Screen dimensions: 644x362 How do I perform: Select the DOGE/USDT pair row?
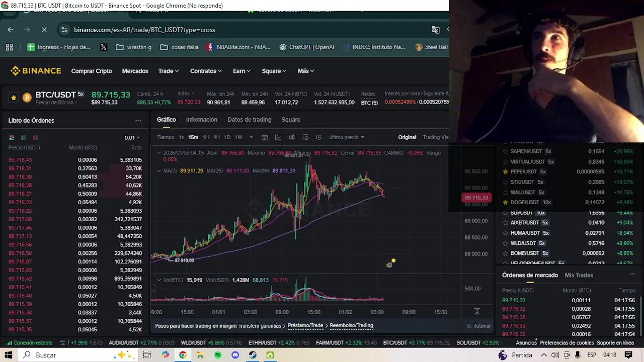click(568, 202)
